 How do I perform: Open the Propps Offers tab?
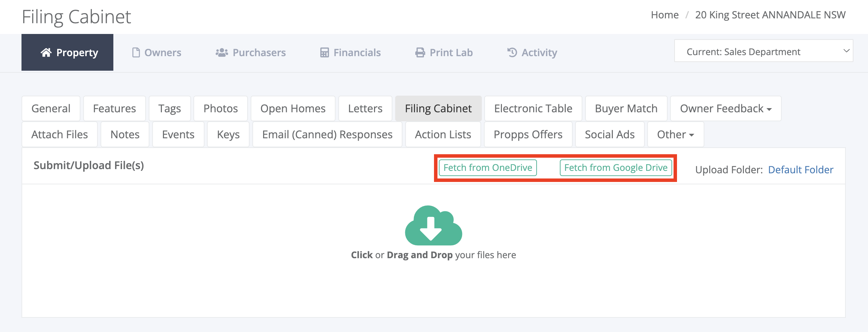(528, 134)
